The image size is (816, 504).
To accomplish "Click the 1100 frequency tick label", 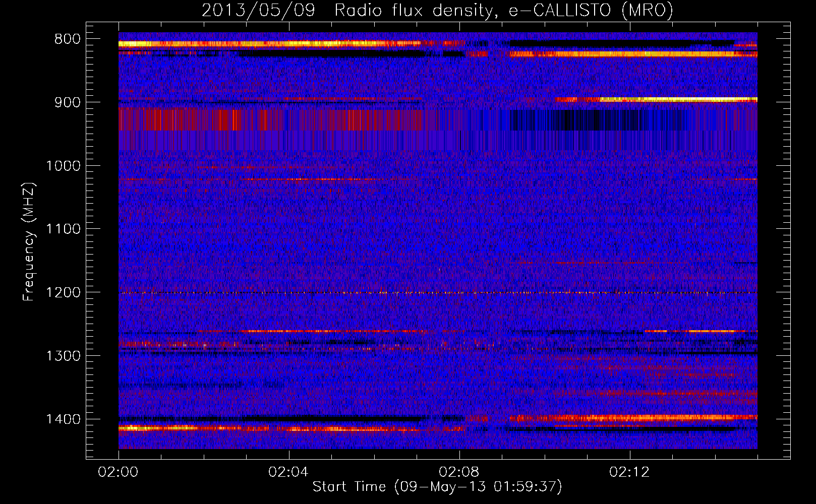I will 63,229.
